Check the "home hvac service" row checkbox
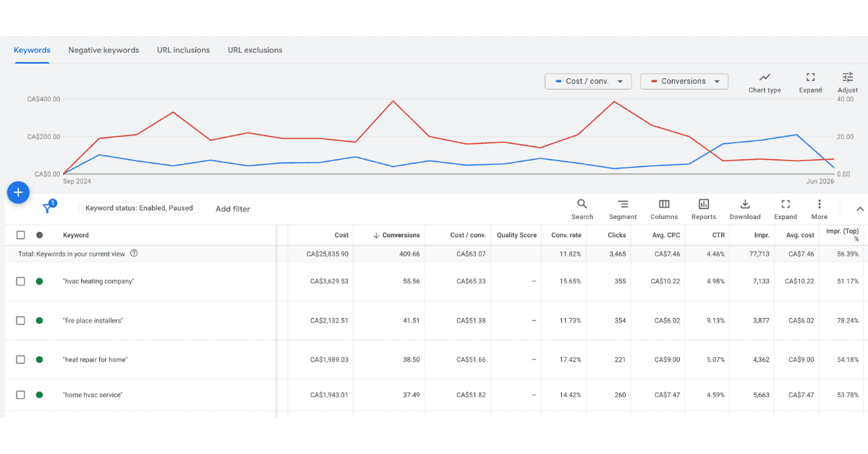Screen dimensions: 868x454 [x=20, y=395]
